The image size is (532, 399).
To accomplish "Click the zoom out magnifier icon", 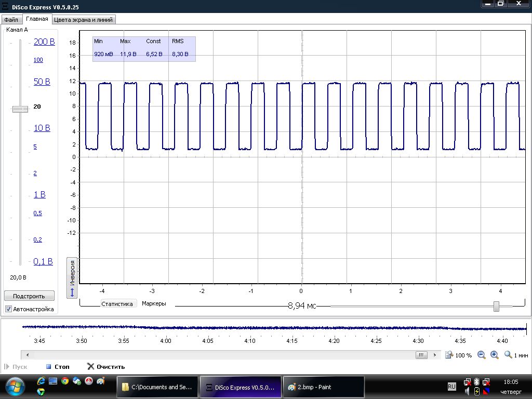I will [481, 355].
